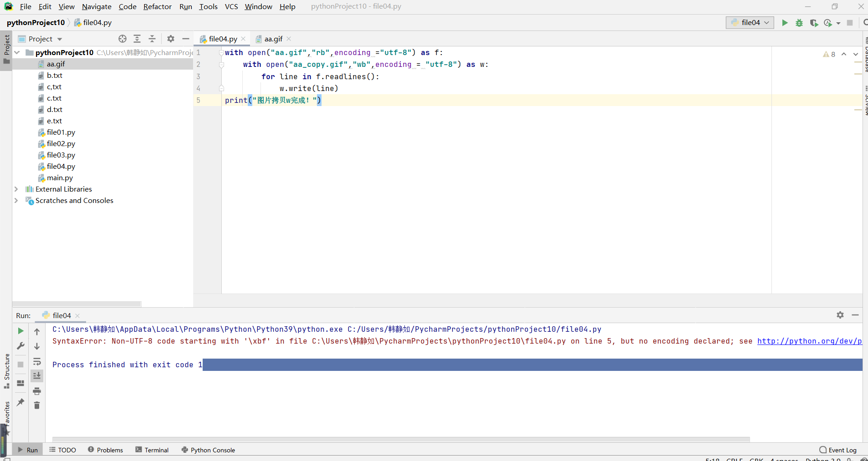
Task: Click the down arrow in Run console
Action: (x=37, y=346)
